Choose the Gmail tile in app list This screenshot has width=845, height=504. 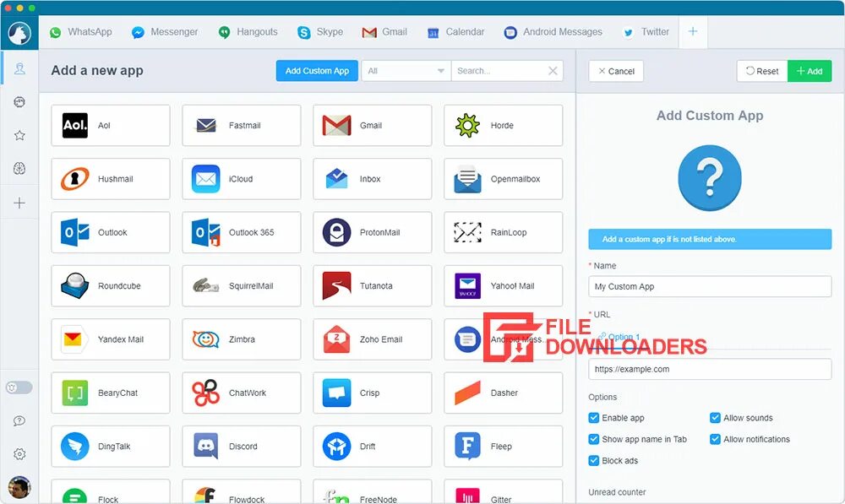(x=372, y=126)
